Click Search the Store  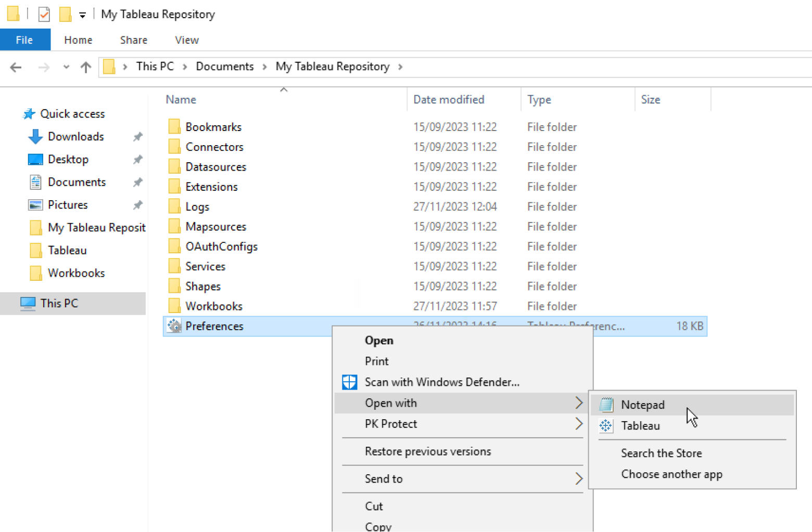(662, 453)
